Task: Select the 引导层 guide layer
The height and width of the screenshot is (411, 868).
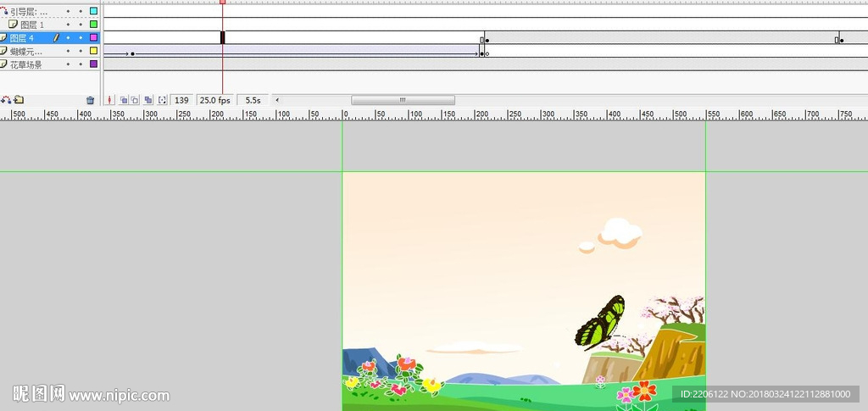Action: [29, 12]
